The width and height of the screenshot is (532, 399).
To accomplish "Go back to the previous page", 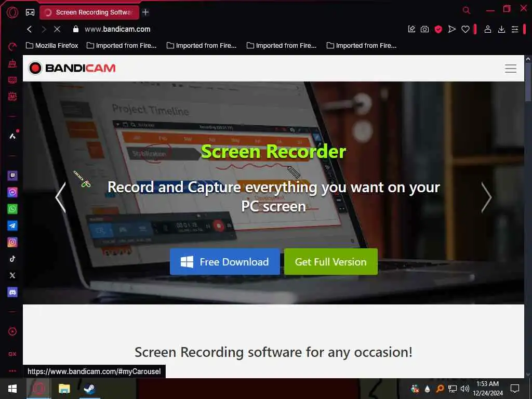I will click(x=30, y=29).
